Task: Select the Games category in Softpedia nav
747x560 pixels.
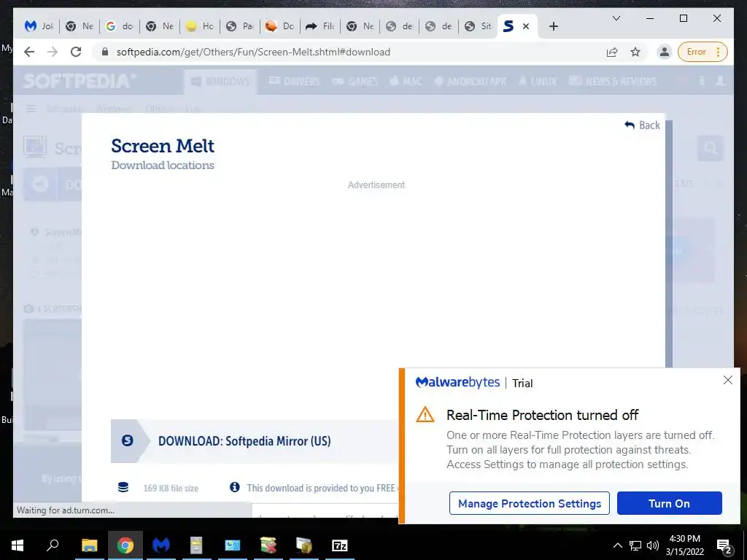Action: 355,82
